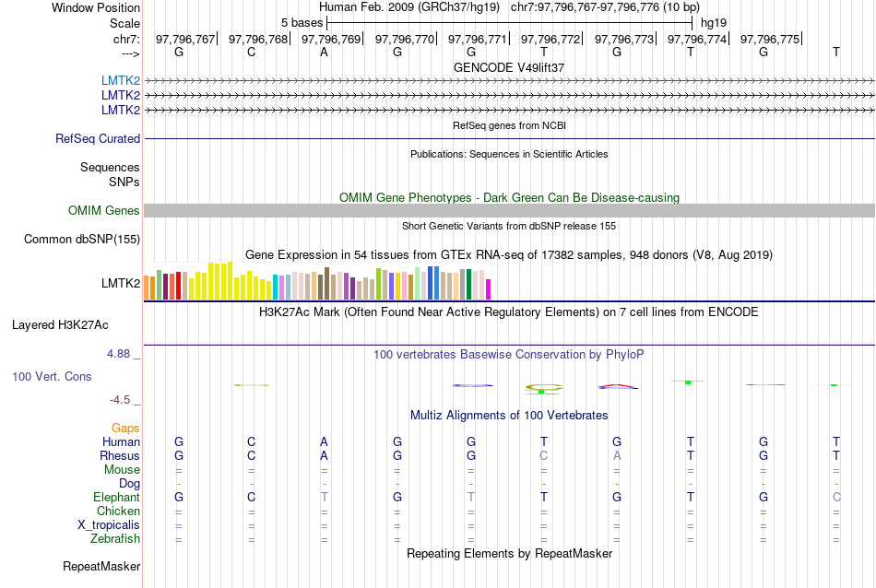Click the Rhesus alignment row label
The image size is (876, 588).
click(x=120, y=455)
